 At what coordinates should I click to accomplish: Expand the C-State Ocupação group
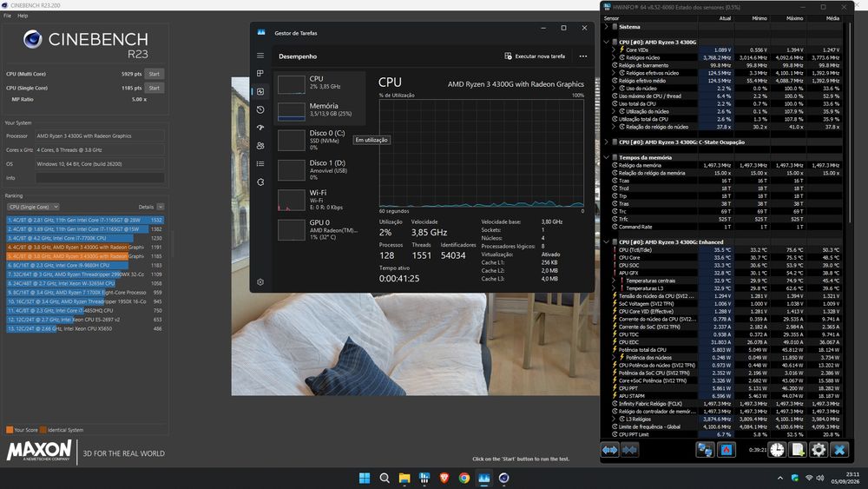click(x=606, y=142)
